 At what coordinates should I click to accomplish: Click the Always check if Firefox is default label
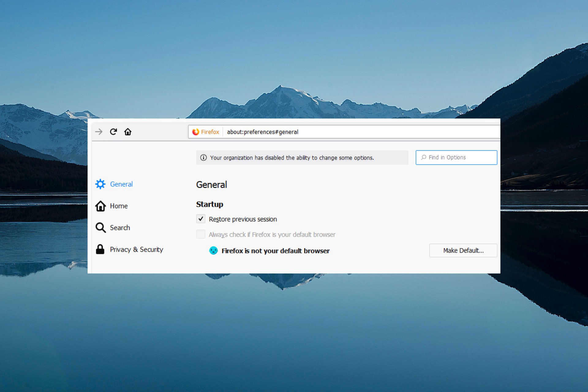272,235
